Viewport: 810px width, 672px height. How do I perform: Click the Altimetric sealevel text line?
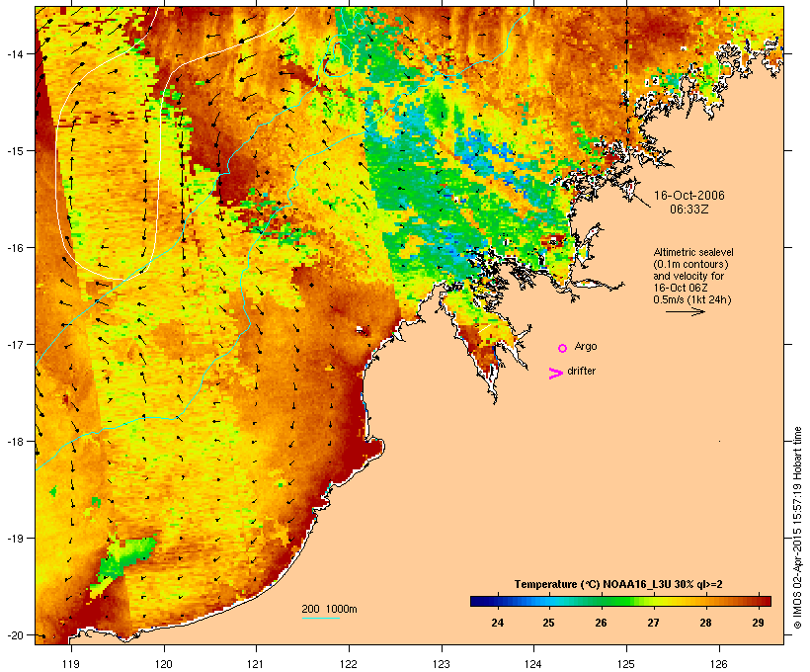coord(693,252)
